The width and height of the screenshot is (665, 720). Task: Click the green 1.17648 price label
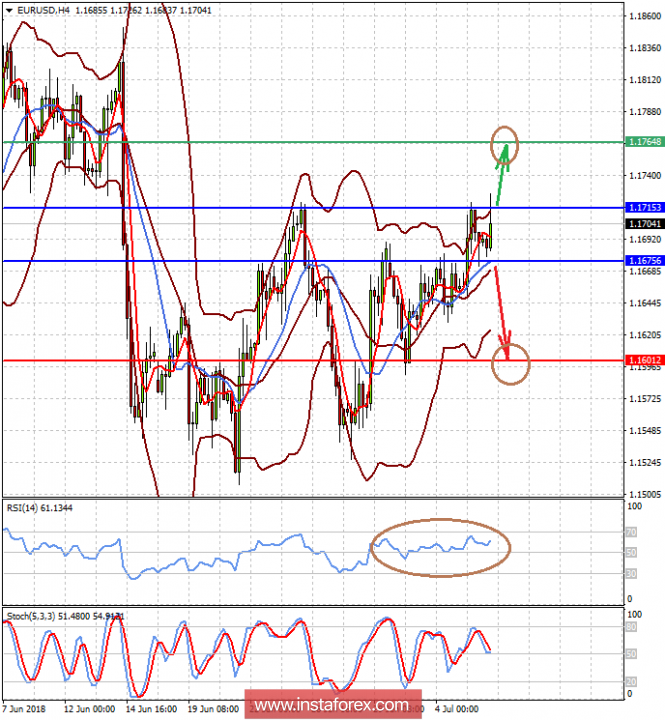point(645,143)
